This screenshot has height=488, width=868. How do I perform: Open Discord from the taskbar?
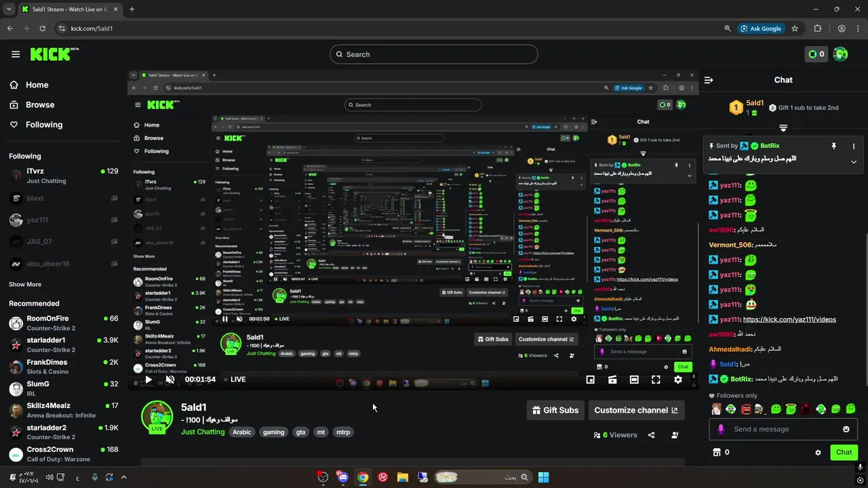(x=342, y=477)
